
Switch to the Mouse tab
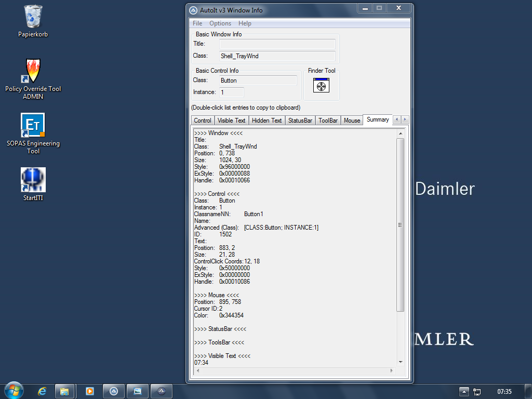[352, 121]
